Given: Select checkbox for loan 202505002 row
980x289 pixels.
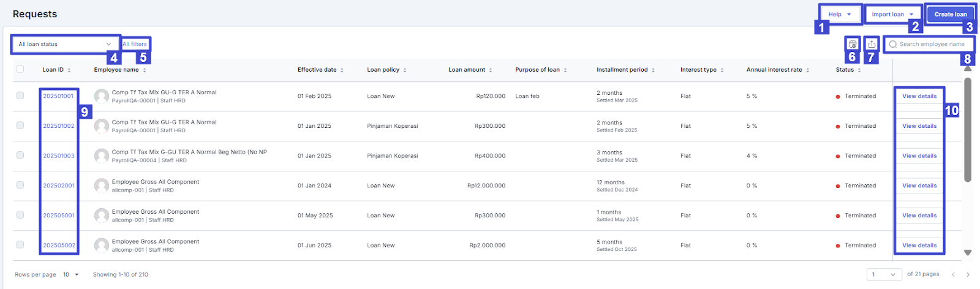Looking at the screenshot, I should pyautogui.click(x=20, y=245).
